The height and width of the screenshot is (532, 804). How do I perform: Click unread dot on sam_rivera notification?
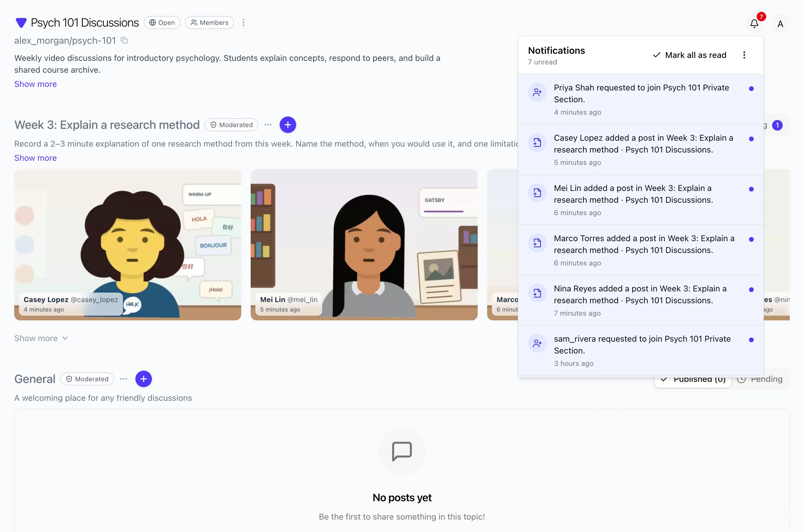coord(751,340)
